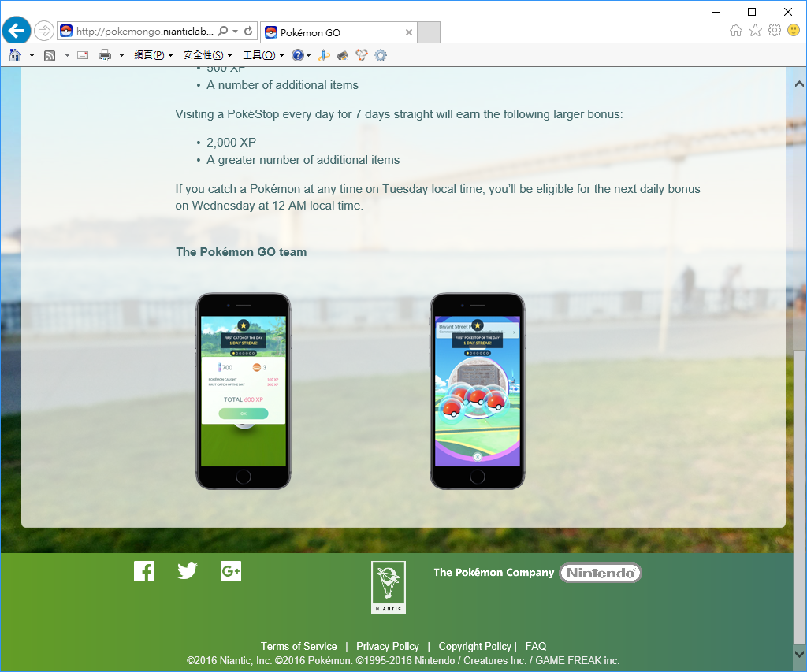
Task: Click the scrollbar up arrow
Action: [x=799, y=84]
